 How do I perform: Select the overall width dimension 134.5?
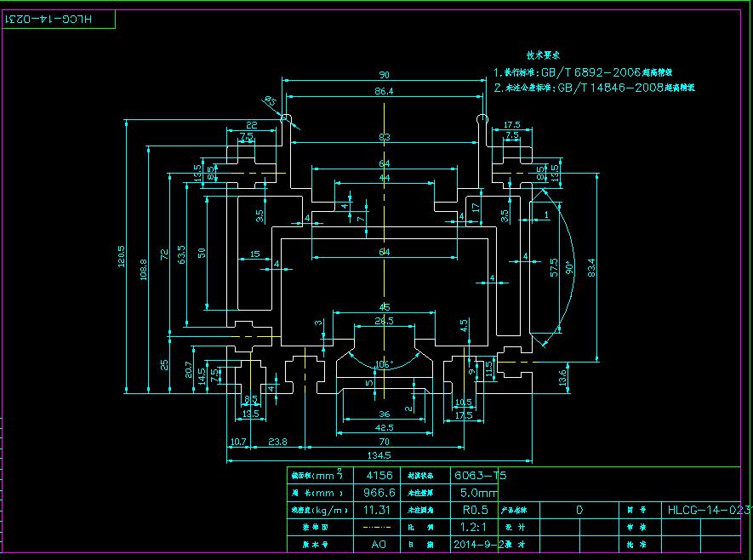pyautogui.click(x=379, y=454)
